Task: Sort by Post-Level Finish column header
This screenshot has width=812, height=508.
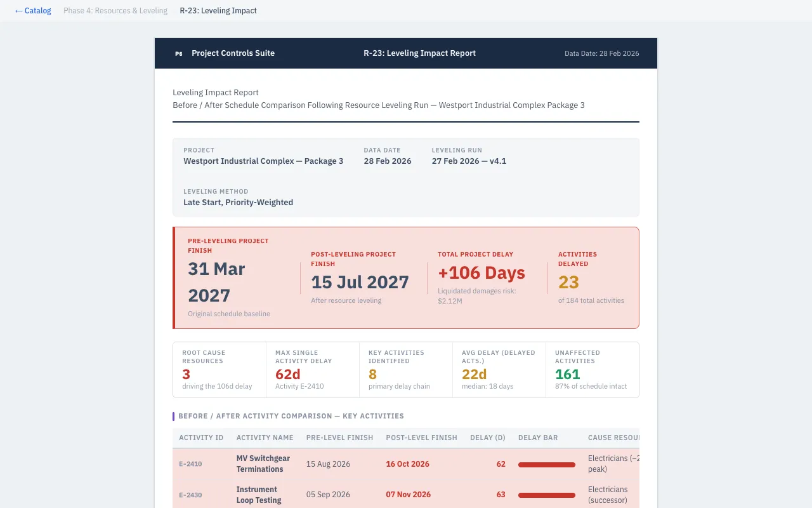Action: pyautogui.click(x=421, y=438)
